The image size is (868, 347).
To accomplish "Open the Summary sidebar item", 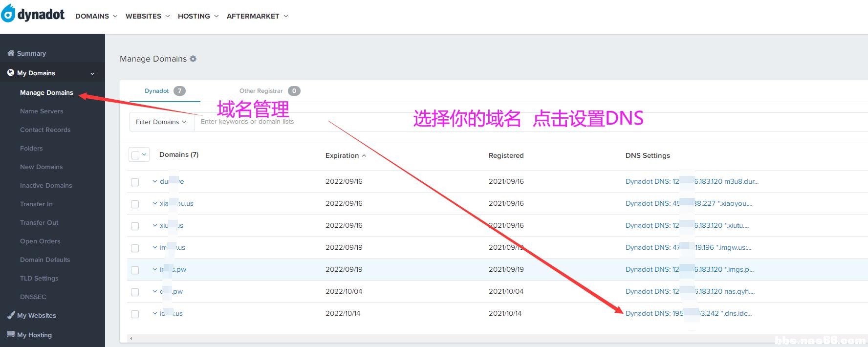I will pyautogui.click(x=31, y=53).
